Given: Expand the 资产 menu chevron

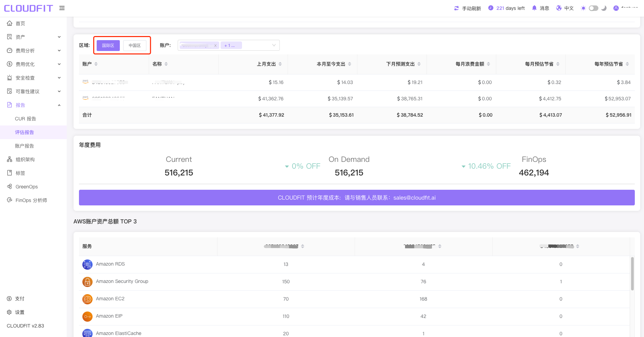Looking at the screenshot, I should [x=59, y=37].
